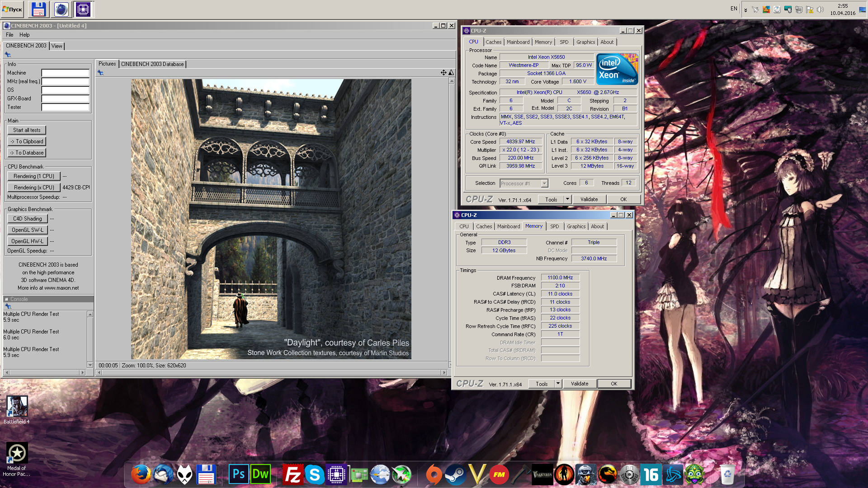This screenshot has height=488, width=868.
Task: Open Photoshop from the dock
Action: [239, 474]
